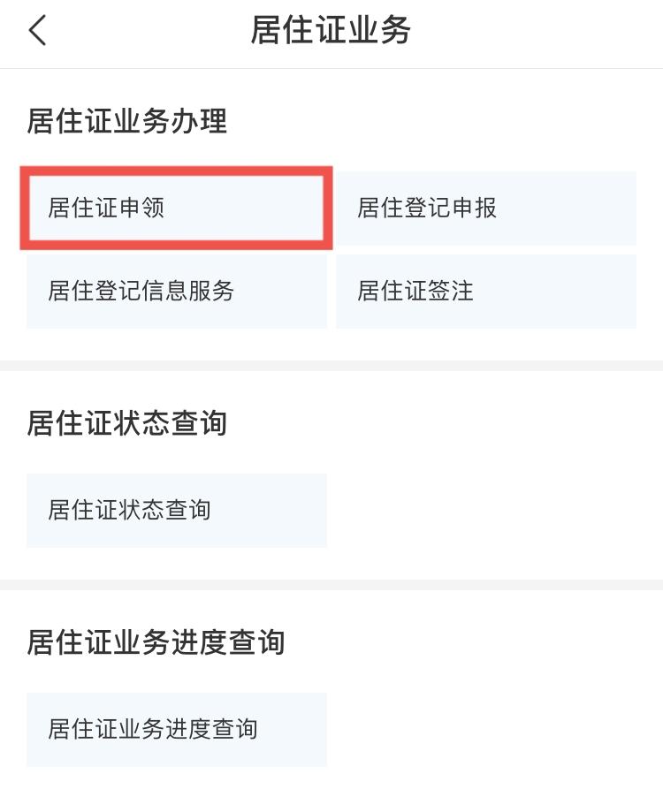Click the gray divider above the 居住证状态查询 heading
The height and width of the screenshot is (812, 663).
[x=331, y=366]
